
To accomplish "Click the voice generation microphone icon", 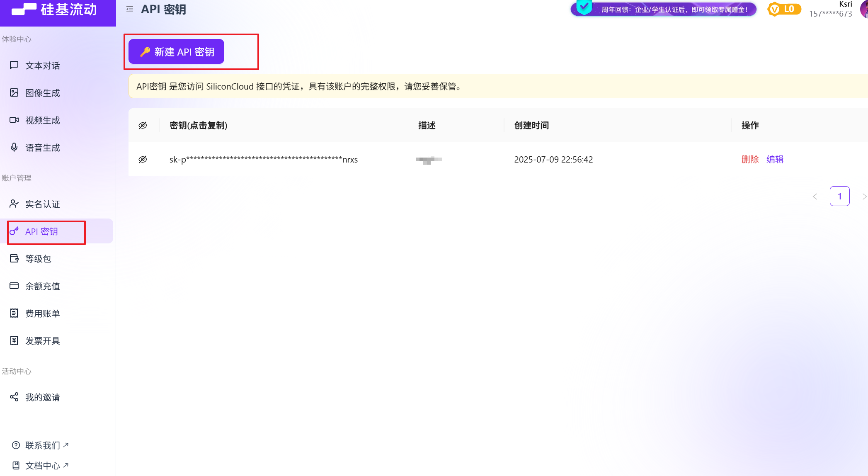I will 14,147.
